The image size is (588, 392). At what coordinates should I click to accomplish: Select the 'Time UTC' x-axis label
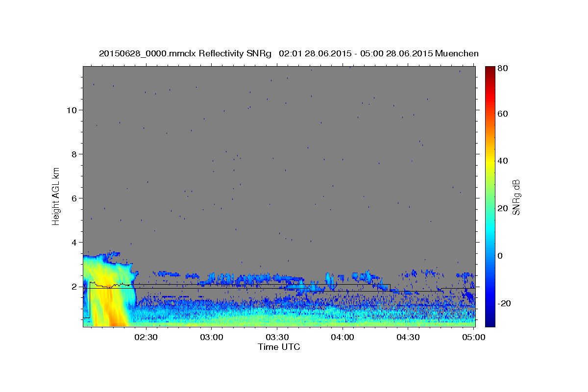279,347
